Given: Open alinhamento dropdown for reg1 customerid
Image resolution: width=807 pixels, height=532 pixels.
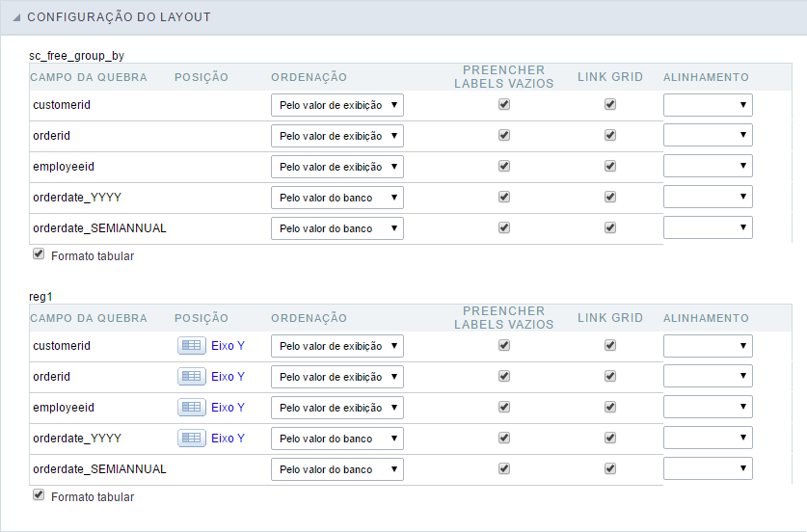Looking at the screenshot, I should [708, 346].
